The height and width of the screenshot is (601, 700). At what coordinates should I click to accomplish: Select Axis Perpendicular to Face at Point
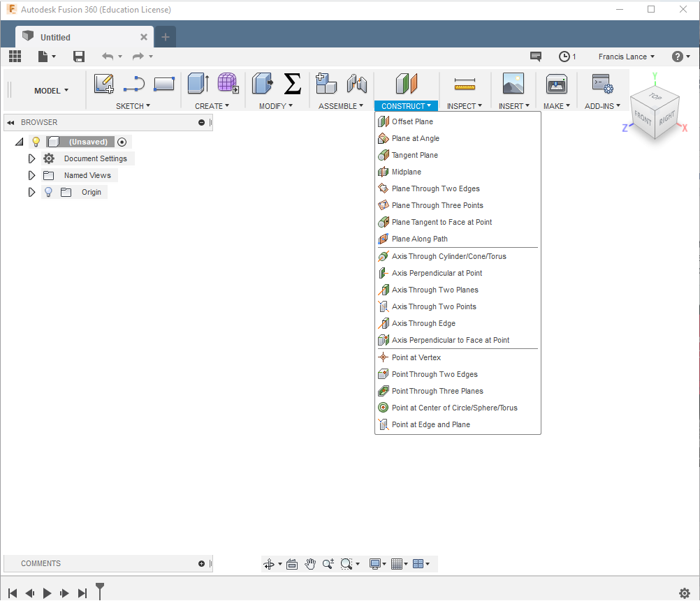458,340
